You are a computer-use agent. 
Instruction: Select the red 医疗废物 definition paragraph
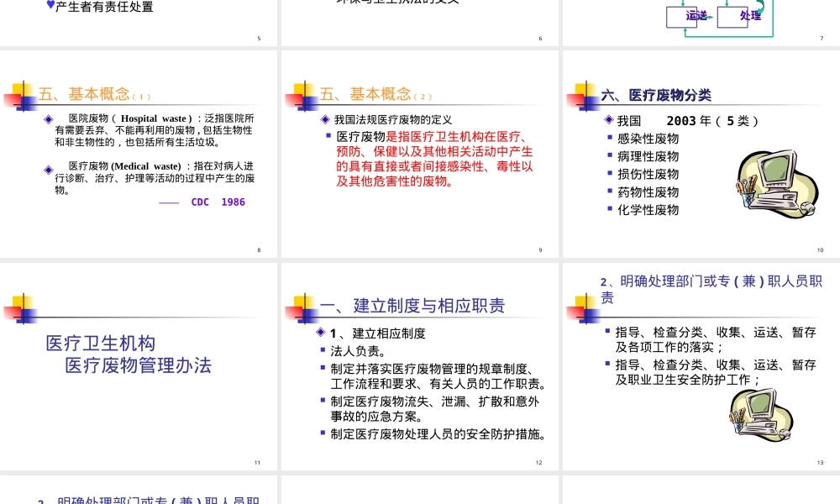click(434, 159)
